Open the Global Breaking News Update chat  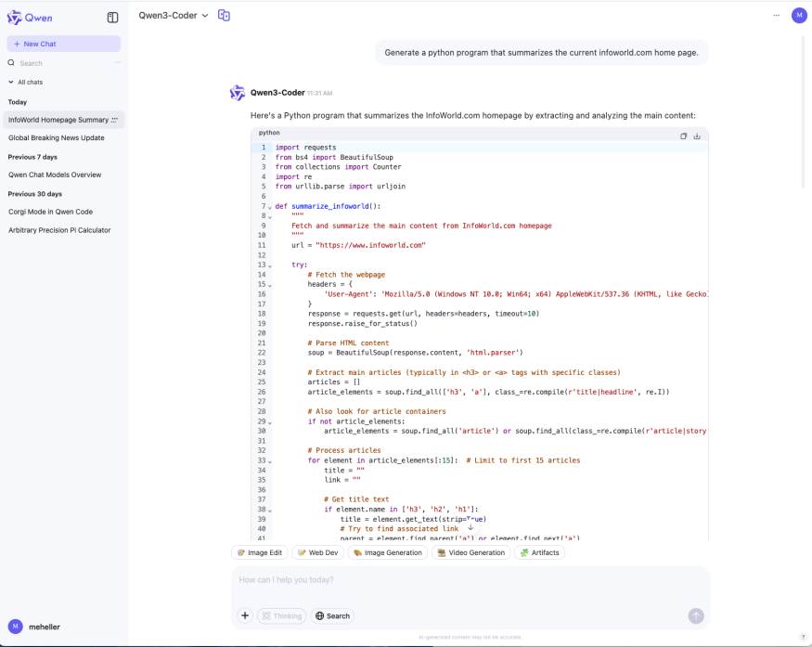tap(57, 137)
